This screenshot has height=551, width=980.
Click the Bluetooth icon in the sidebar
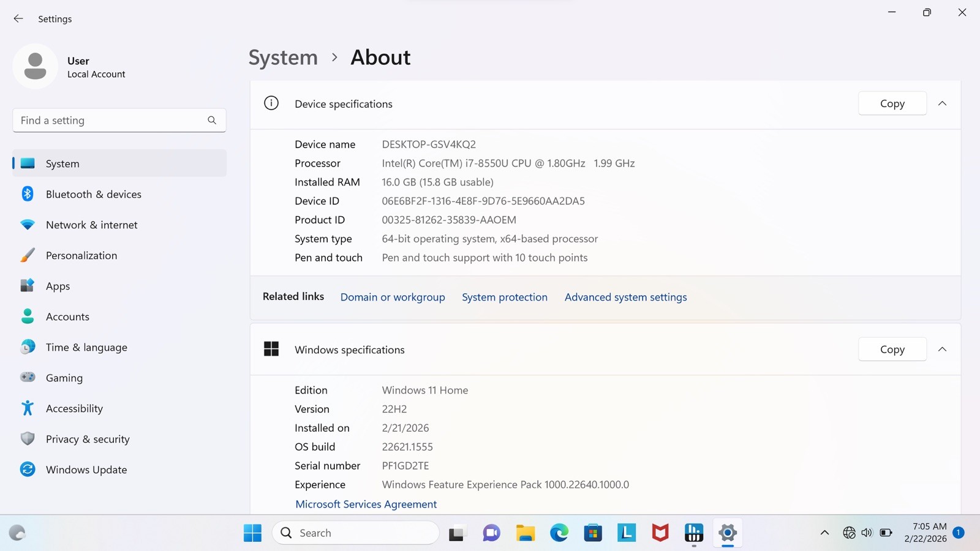click(28, 193)
